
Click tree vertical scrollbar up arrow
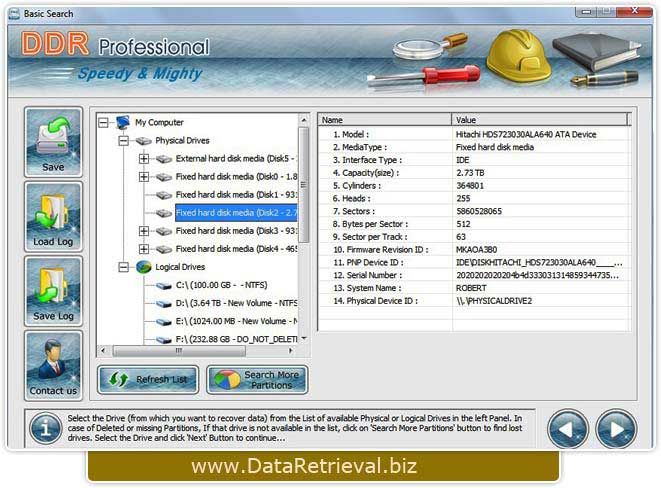304,120
